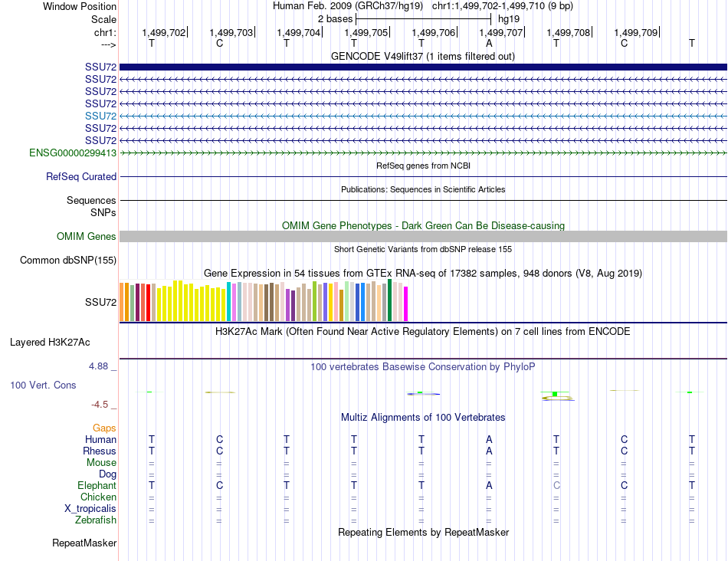This screenshot has height=561, width=728.
Task: Click the Multiz Alignments of 100 Vertebrates title
Action: pos(423,417)
